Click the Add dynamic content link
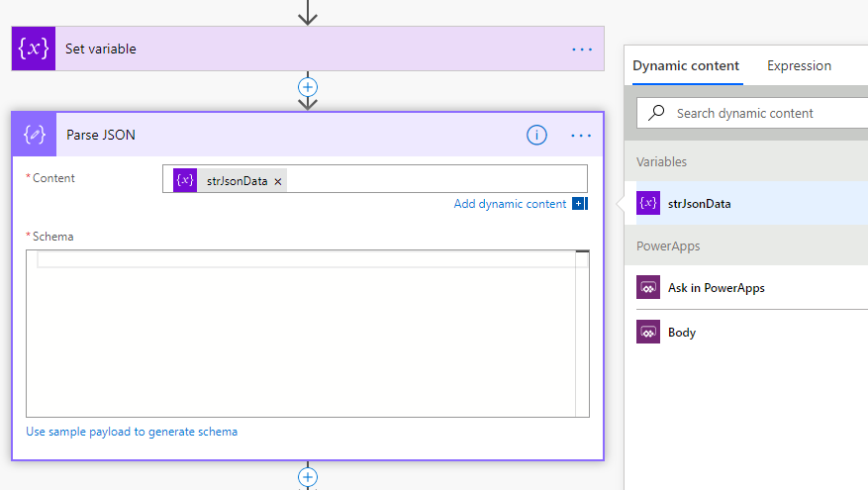 (x=510, y=204)
